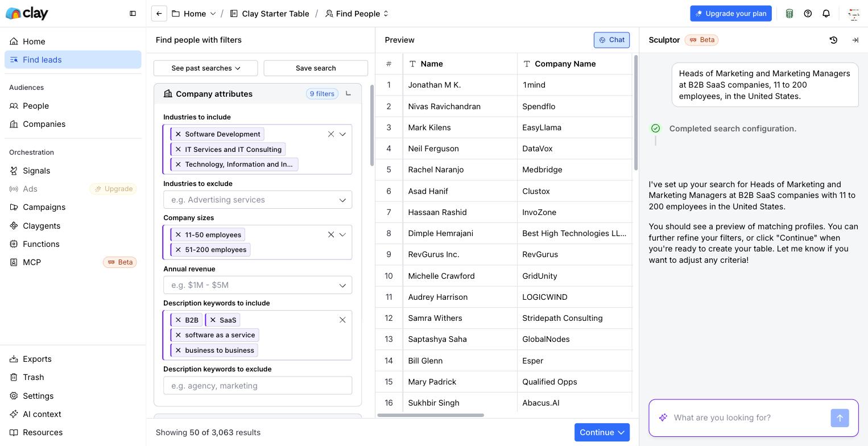
Task: Click the back arrow navigation button
Action: click(159, 14)
